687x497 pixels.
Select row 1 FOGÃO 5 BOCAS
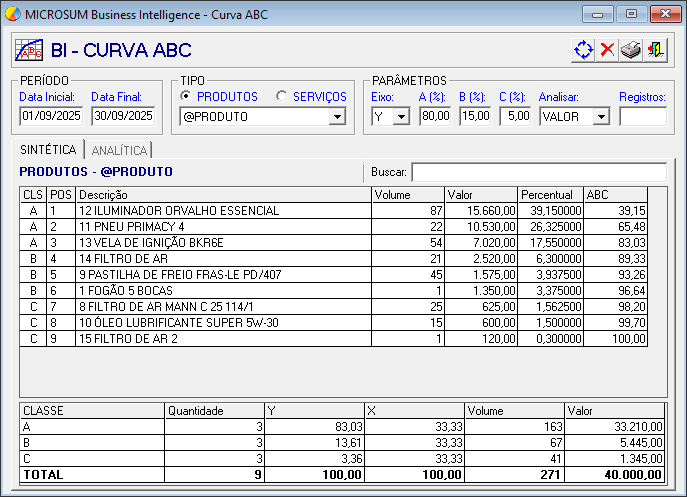coord(334,291)
